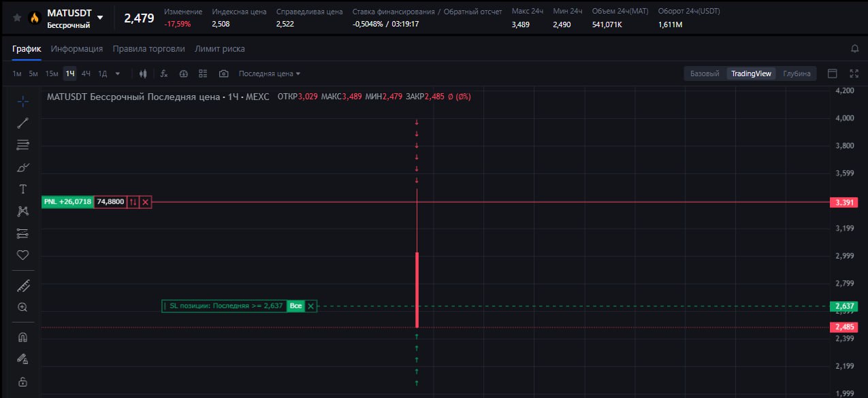
Task: Click the Ставка финансирования / Обратный отсчет label
Action: [427, 12]
